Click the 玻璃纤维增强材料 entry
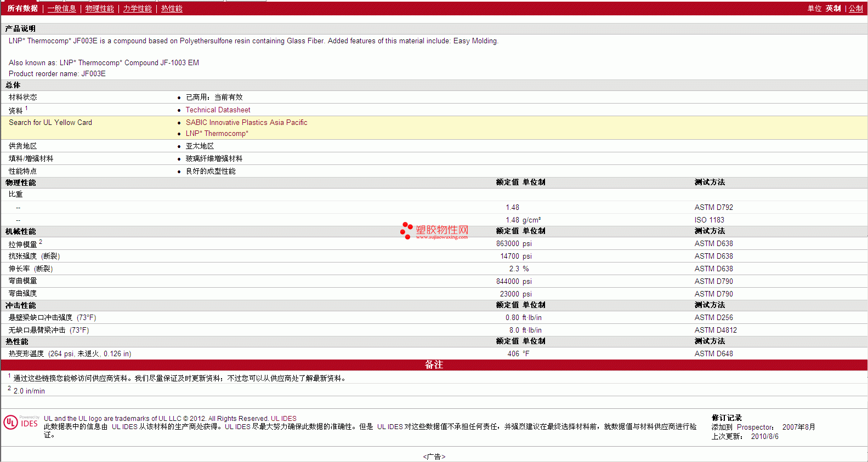868x462 pixels. click(x=214, y=158)
